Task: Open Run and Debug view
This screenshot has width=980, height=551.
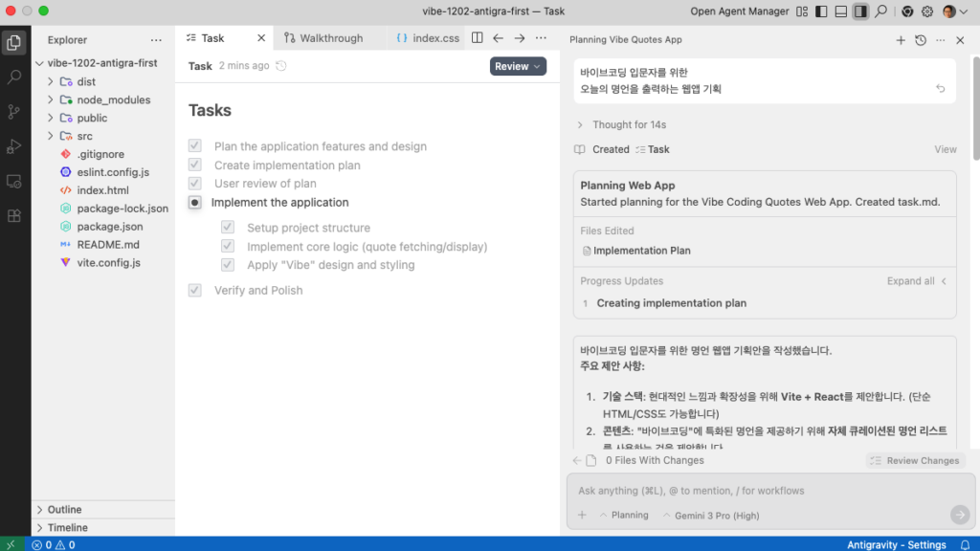Action: [x=14, y=146]
